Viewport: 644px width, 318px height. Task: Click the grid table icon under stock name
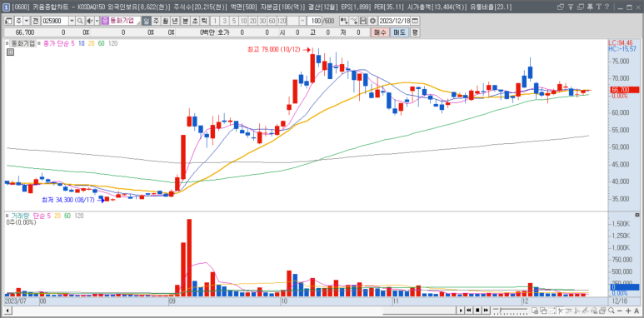pyautogui.click(x=10, y=52)
